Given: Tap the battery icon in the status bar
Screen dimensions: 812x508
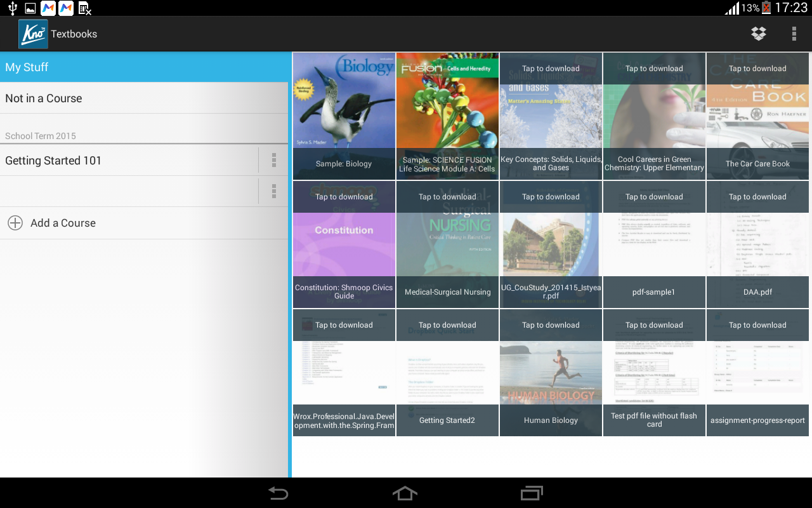Looking at the screenshot, I should 766,8.
